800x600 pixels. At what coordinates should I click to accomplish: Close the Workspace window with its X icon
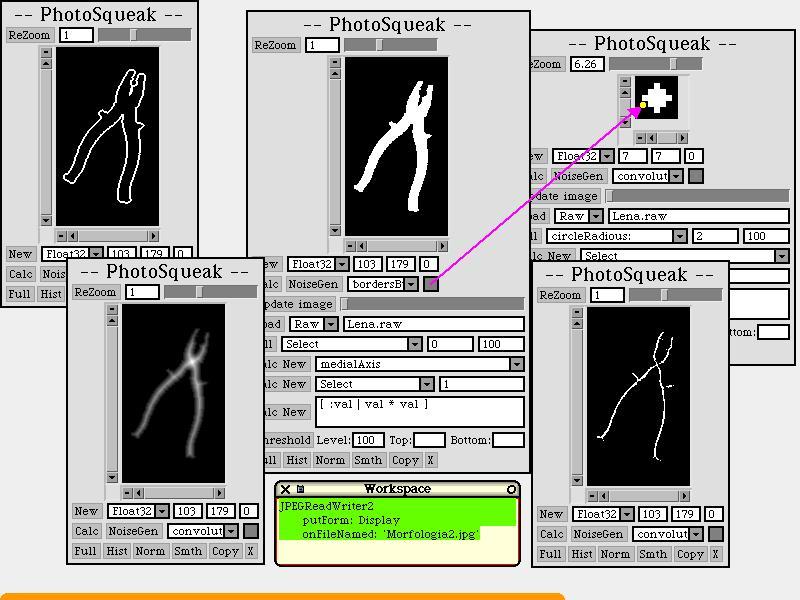point(285,489)
